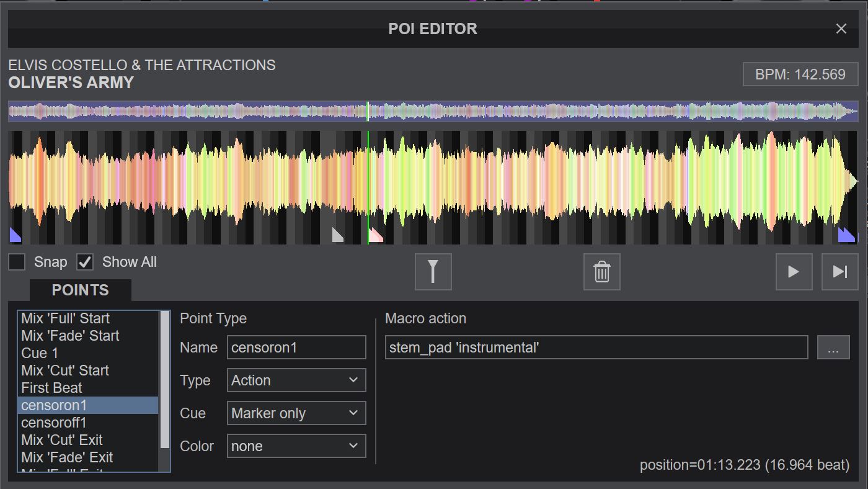The image size is (868, 489).
Task: Click the white marker on the waveform
Action: (337, 235)
